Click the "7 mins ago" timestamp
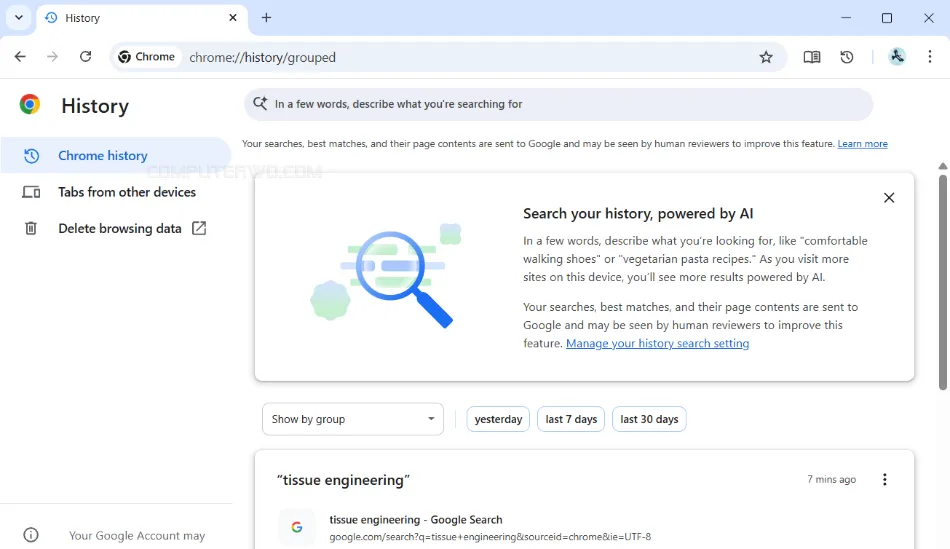 831,479
